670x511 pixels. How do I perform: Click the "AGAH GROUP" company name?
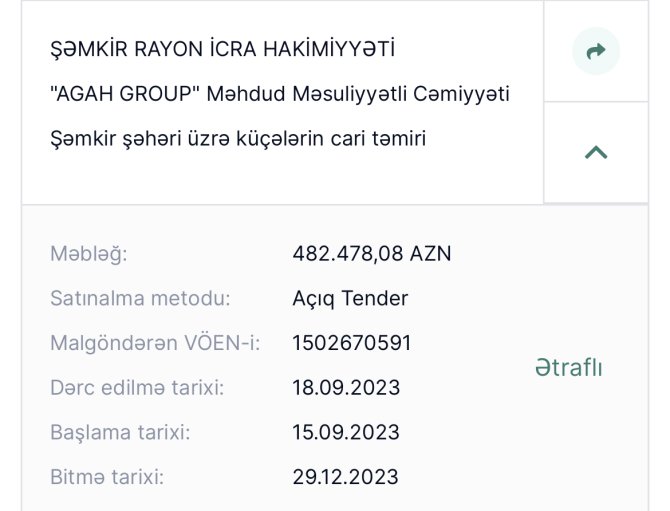125,94
